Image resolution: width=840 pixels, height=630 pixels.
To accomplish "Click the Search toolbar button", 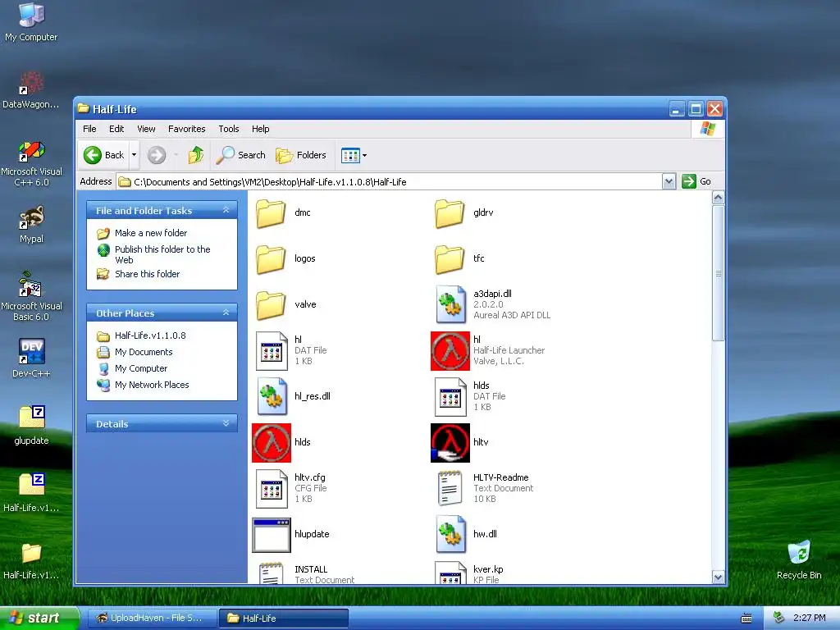I will (x=241, y=155).
